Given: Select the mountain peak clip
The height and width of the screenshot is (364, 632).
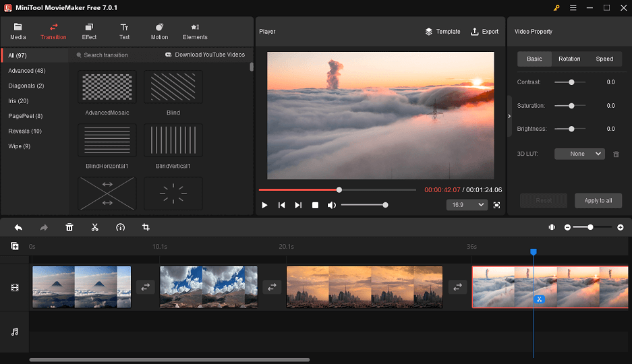Looking at the screenshot, I should [82, 287].
